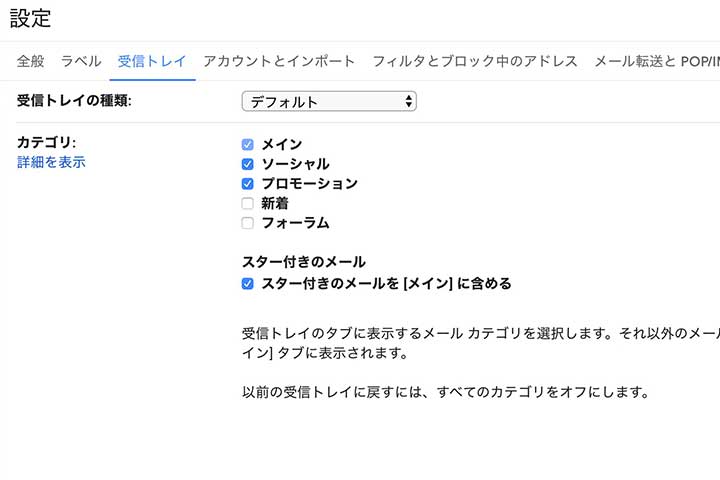The image size is (720, 480).
Task: Click the カテゴリ section label
Action: tap(47, 142)
